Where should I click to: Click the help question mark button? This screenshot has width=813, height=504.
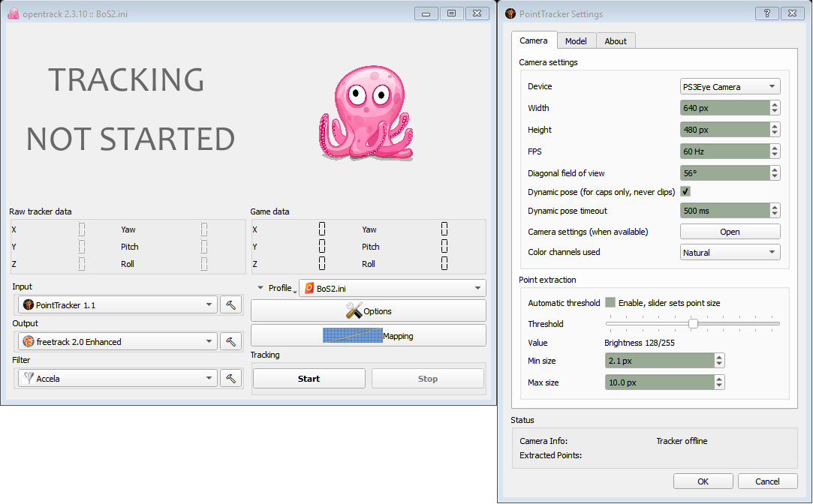[x=767, y=13]
